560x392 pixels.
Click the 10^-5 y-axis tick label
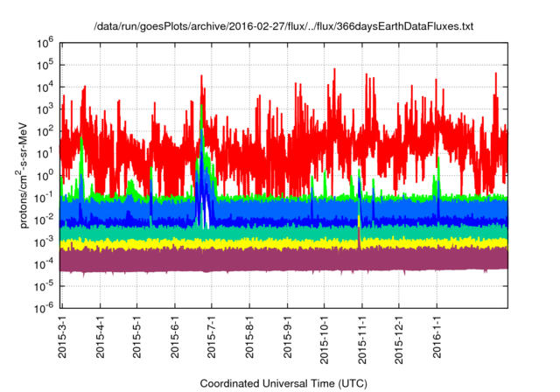[44, 286]
